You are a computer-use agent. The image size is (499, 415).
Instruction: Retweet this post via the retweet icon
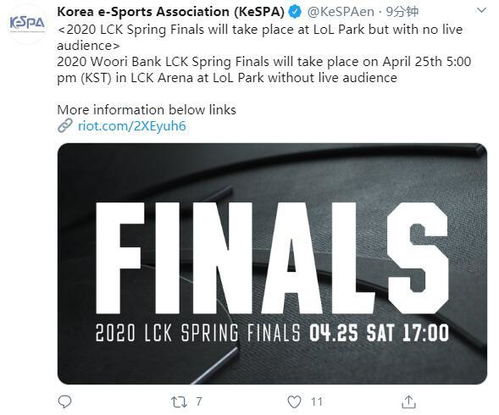(179, 402)
